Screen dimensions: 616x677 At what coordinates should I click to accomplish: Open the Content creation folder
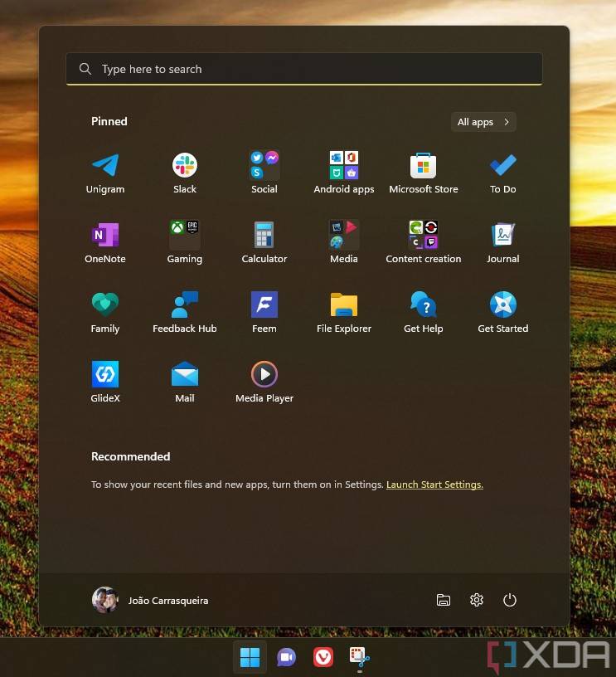pos(423,242)
